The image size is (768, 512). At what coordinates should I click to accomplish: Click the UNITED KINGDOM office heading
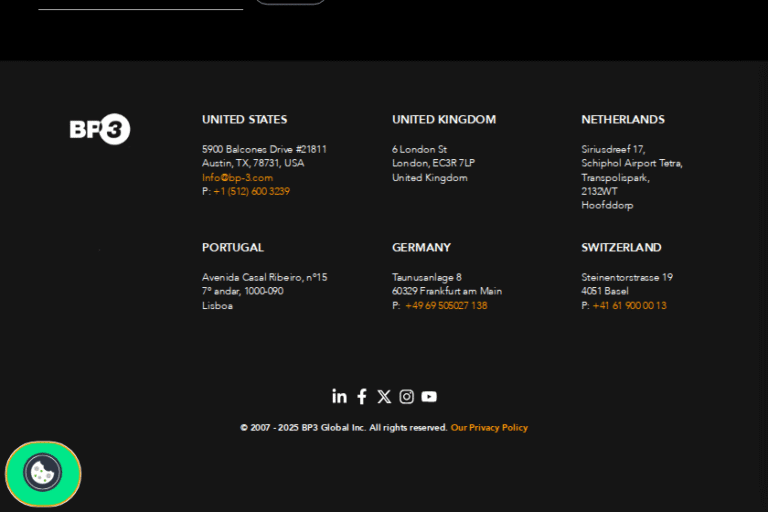(443, 119)
